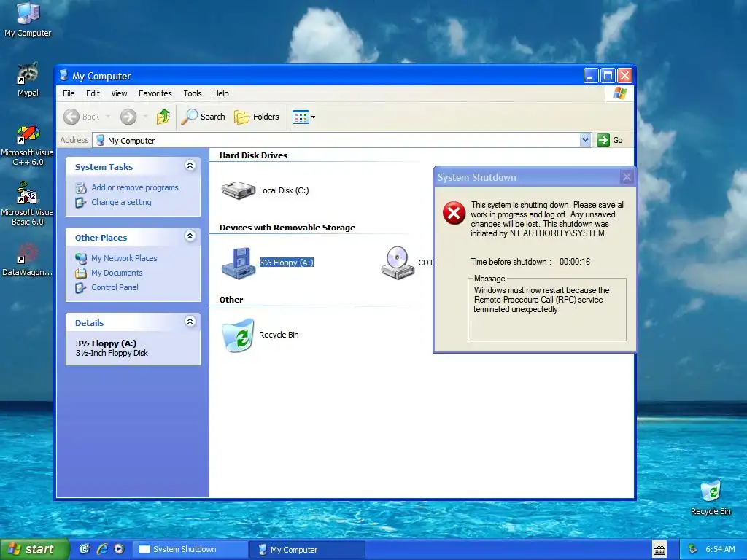The image size is (747, 560).
Task: Open the Views dropdown button
Action: [x=303, y=117]
